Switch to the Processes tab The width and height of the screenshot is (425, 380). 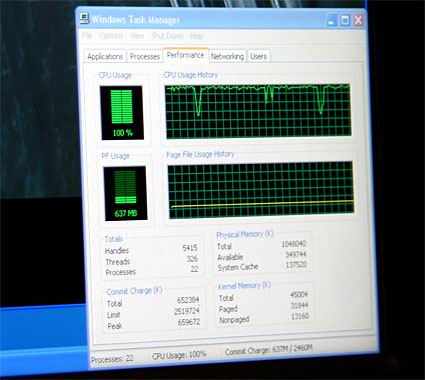pyautogui.click(x=145, y=56)
